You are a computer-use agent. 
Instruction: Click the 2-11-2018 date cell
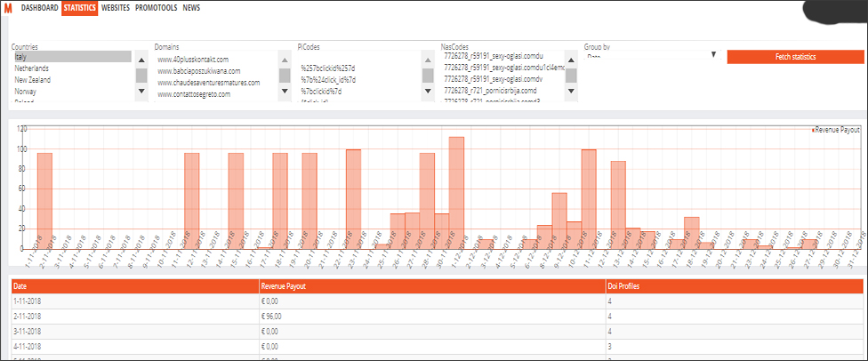pos(135,317)
